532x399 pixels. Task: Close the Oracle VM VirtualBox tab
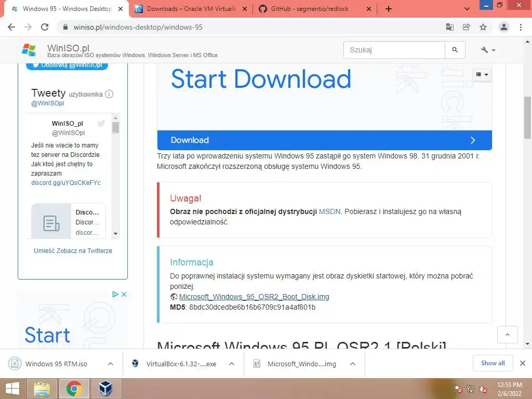[x=245, y=9]
